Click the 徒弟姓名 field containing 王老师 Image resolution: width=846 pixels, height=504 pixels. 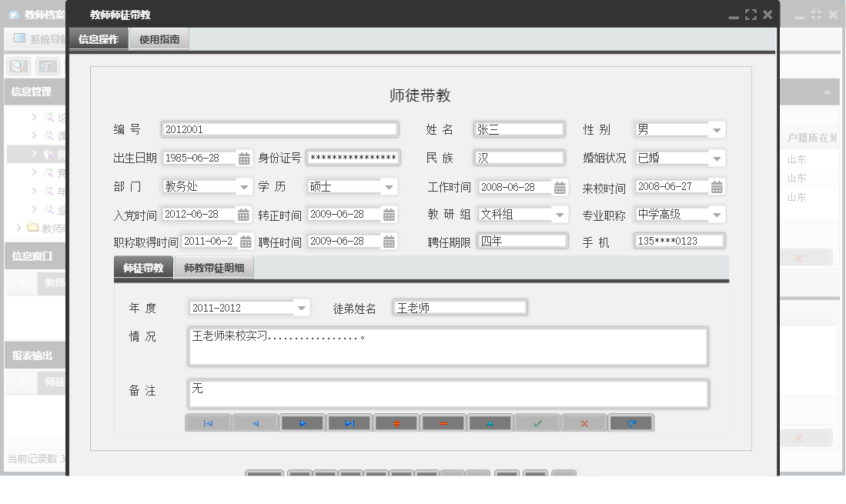coord(460,308)
